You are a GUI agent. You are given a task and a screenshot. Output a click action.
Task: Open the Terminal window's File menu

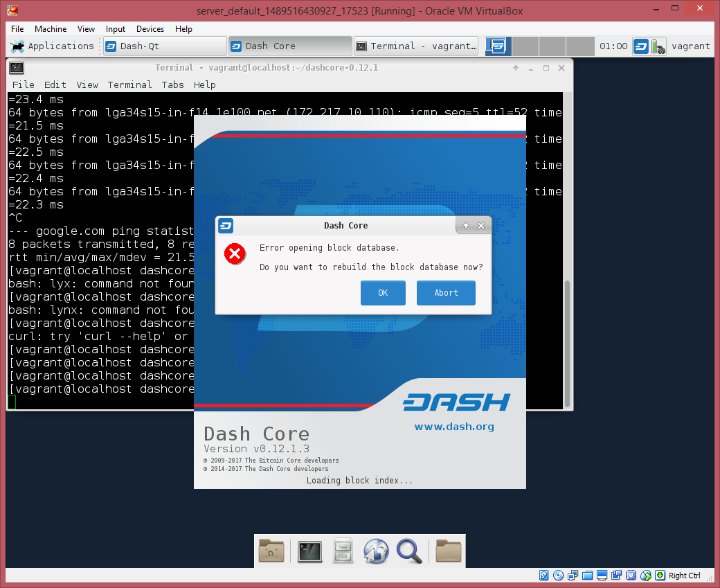click(24, 84)
